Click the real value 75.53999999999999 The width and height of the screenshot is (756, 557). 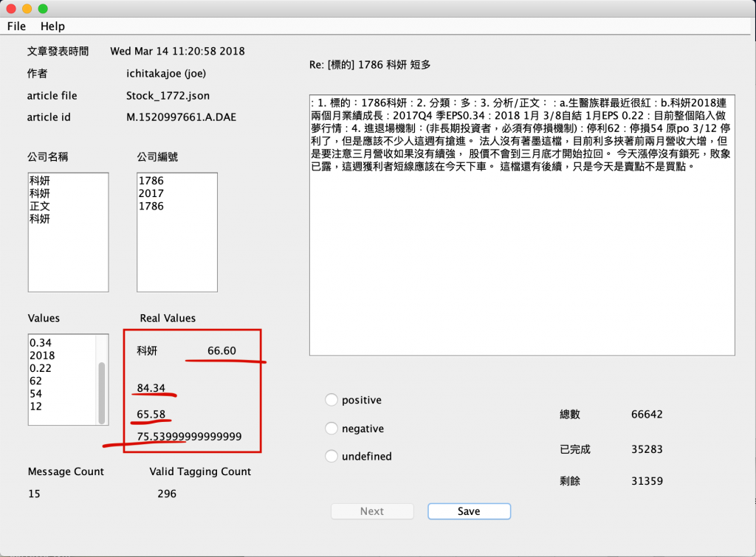point(190,437)
